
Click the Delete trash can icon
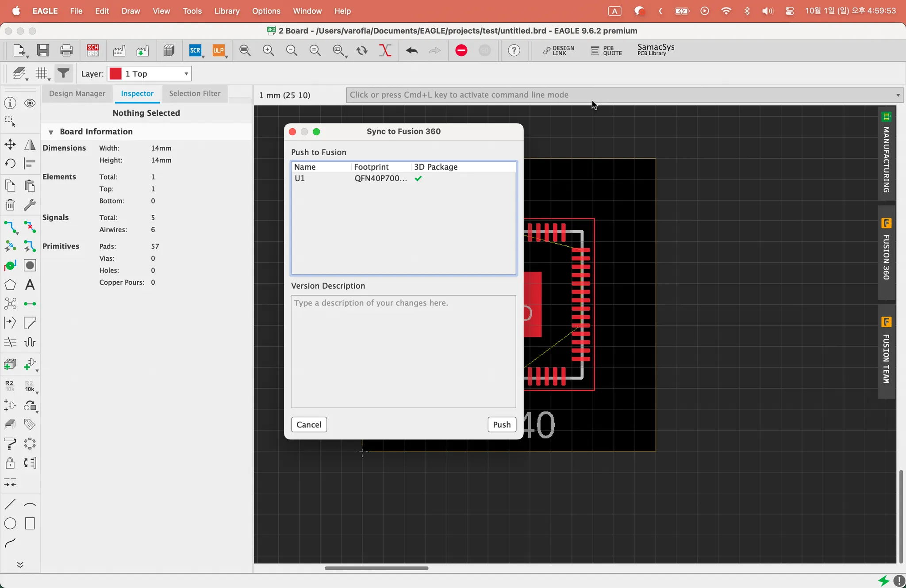tap(10, 205)
